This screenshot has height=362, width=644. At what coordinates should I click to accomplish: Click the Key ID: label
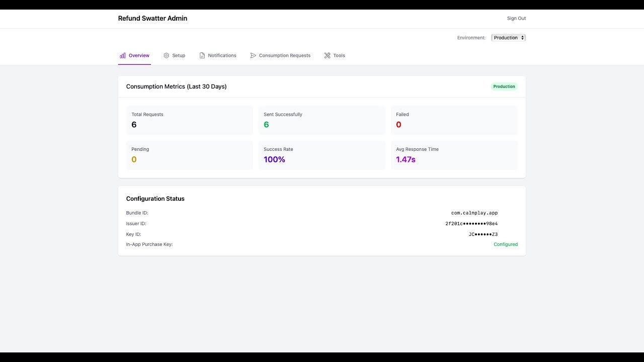[x=133, y=234]
